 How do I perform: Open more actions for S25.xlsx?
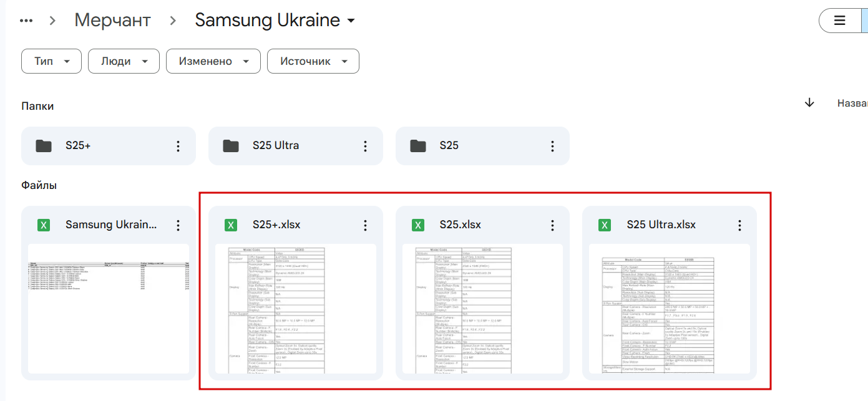click(x=552, y=225)
